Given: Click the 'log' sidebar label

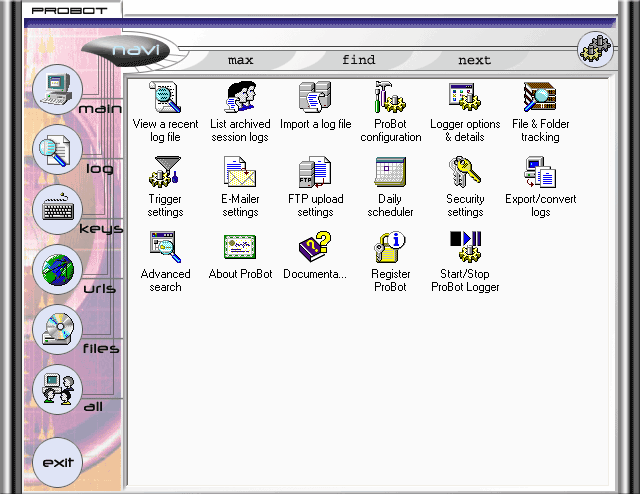Looking at the screenshot, I should [x=100, y=169].
